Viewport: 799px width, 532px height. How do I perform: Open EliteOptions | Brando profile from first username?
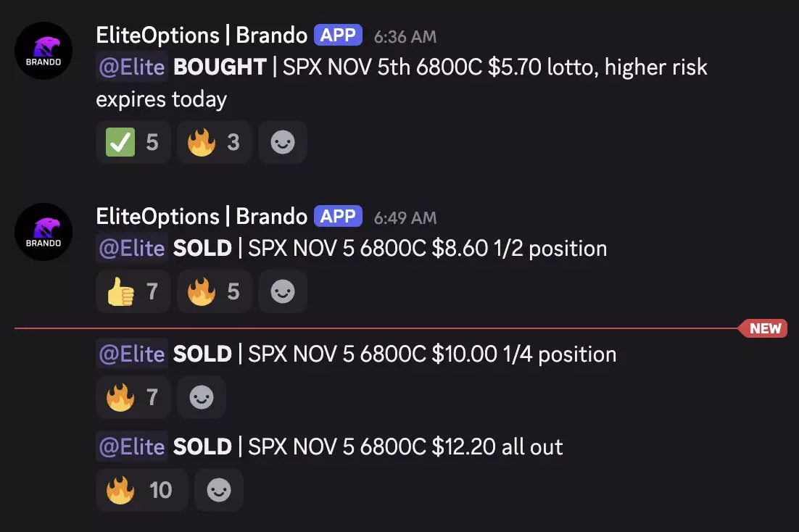coord(202,35)
